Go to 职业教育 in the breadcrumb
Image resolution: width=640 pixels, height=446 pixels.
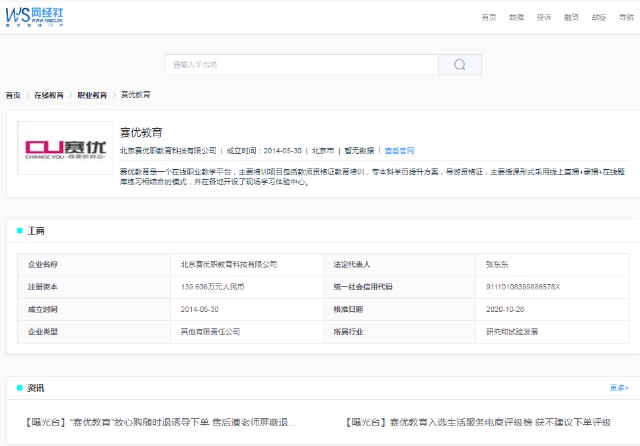(x=92, y=95)
